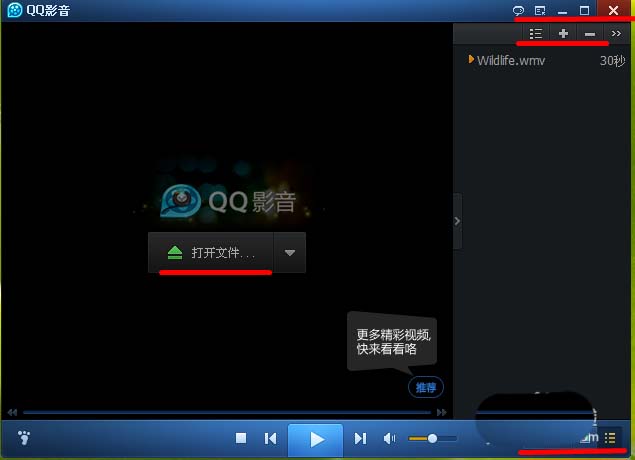Close the QQ影音 window
This screenshot has width=635, height=460.
[614, 10]
